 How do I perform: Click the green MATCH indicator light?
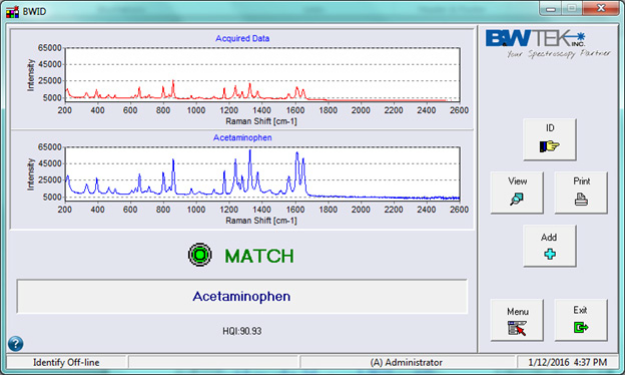pos(200,255)
